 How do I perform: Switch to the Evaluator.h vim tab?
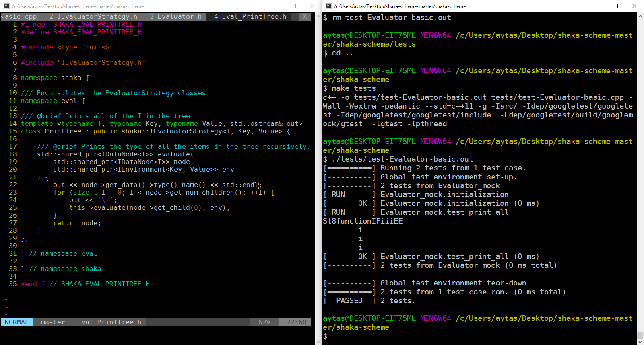coord(176,16)
